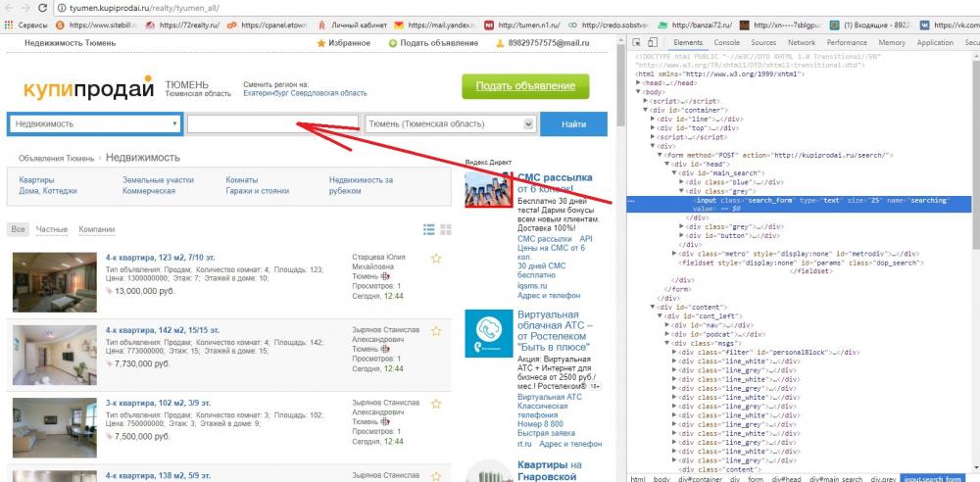Image resolution: width=980 pixels, height=482 pixels.
Task: Activate DevTools element inspector icon
Action: pyautogui.click(x=636, y=42)
